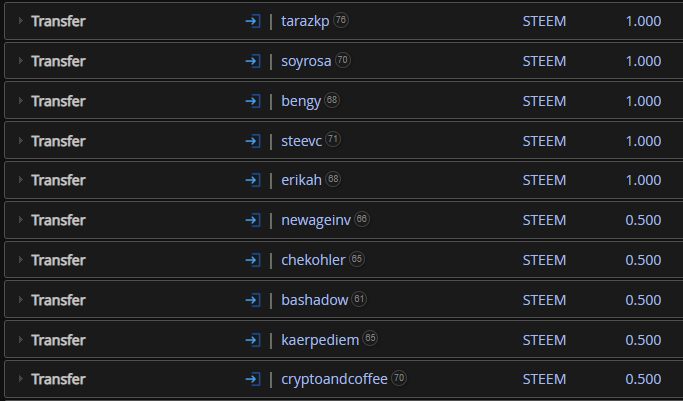
Task: Click incoming transfer arrow icon beside tarazkp
Action: click(x=253, y=21)
